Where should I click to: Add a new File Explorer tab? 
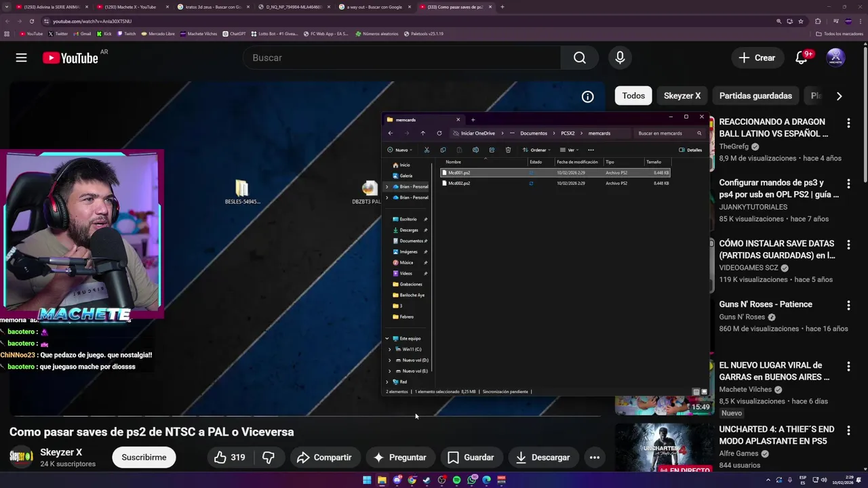click(473, 120)
